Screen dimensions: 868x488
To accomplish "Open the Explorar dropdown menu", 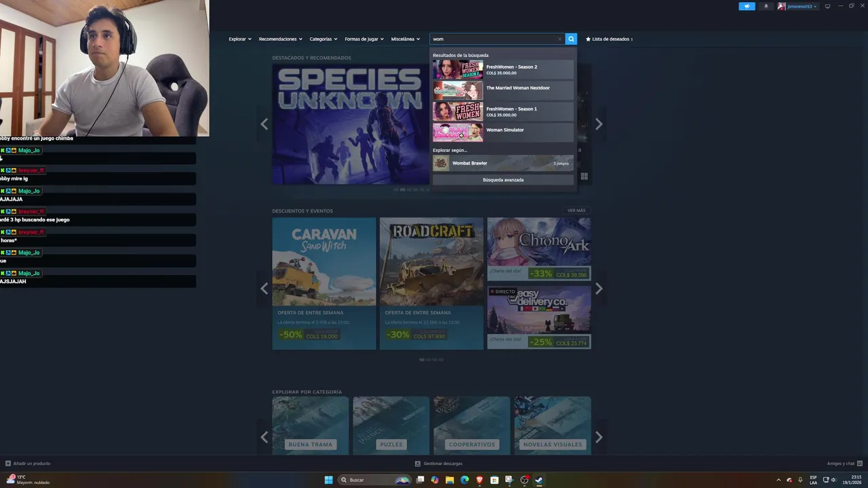I will (240, 39).
